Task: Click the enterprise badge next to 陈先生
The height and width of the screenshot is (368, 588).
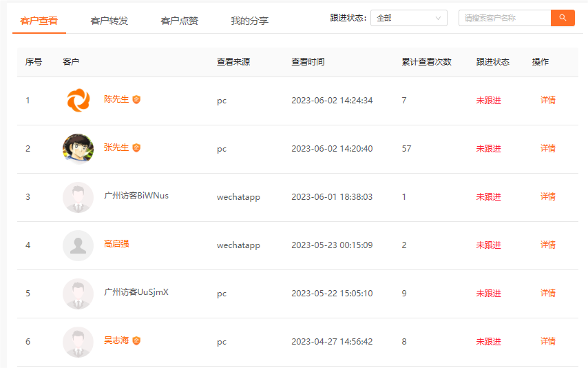Action: pos(136,99)
